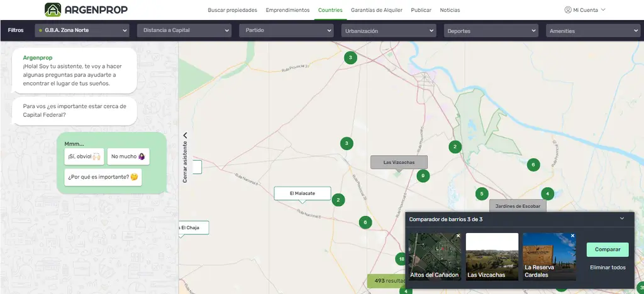Screen dimensions: 644x294
Task: Open the Mi Cuenta user icon
Action: [x=568, y=10]
